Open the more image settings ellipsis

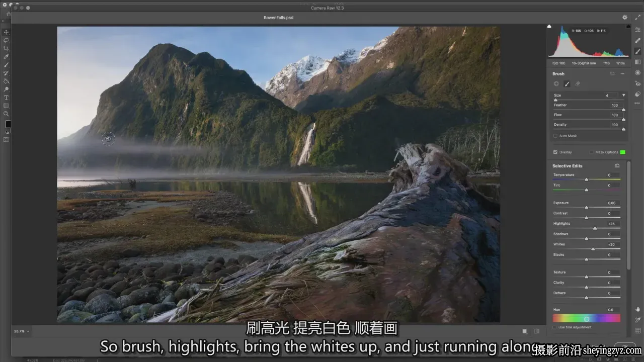[x=637, y=103]
